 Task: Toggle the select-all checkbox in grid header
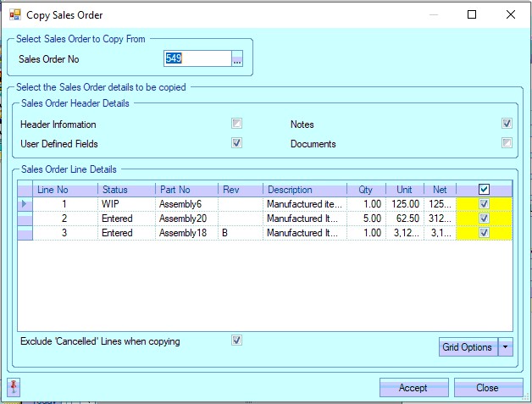[484, 190]
